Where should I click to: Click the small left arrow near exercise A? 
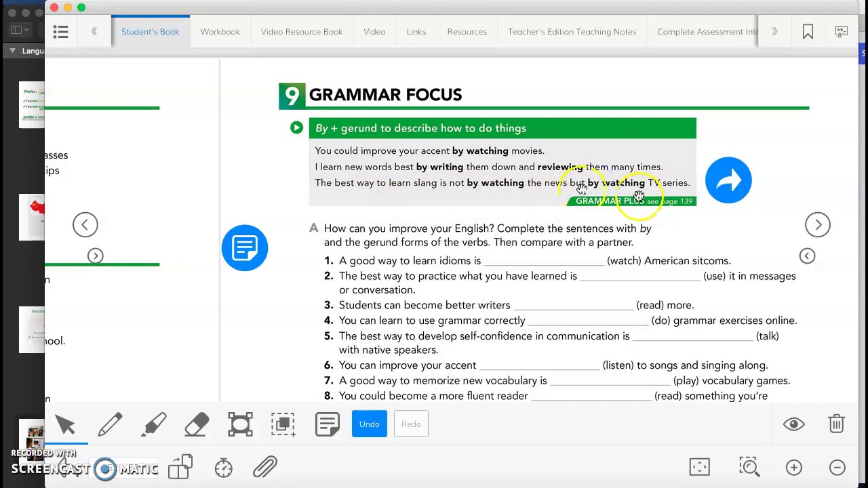point(807,256)
